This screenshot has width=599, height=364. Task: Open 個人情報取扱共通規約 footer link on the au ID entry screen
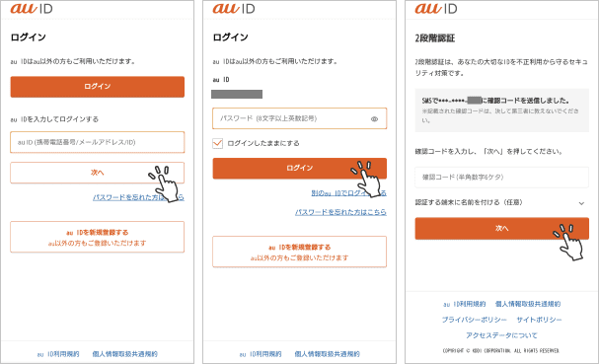(125, 354)
